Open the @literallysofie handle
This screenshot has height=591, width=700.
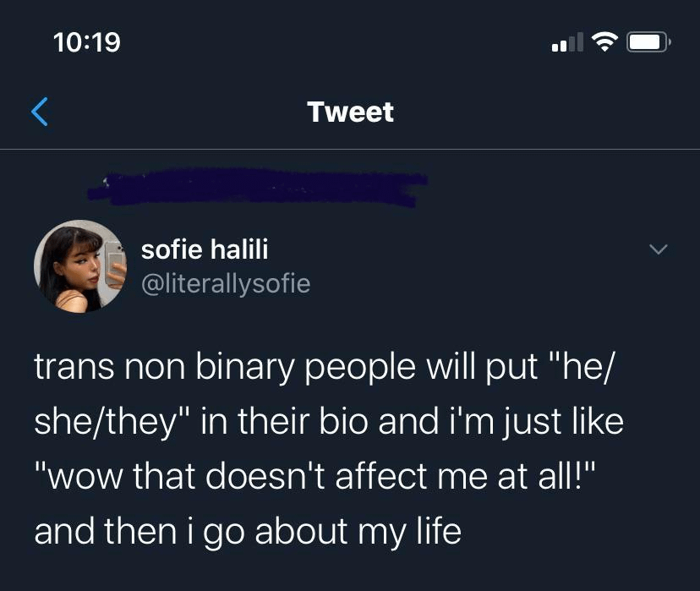click(225, 284)
